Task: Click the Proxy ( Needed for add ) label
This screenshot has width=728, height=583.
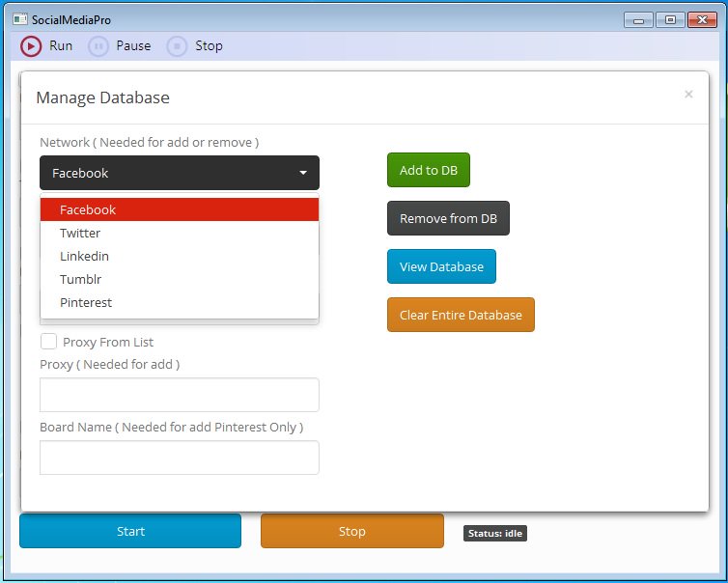Action: point(110,365)
